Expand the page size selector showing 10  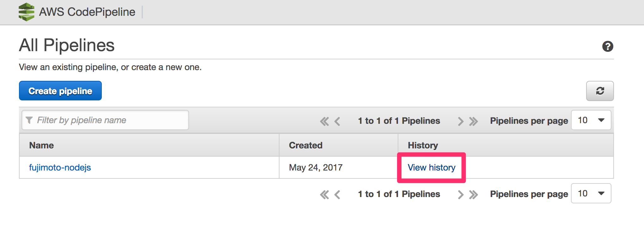tap(591, 120)
